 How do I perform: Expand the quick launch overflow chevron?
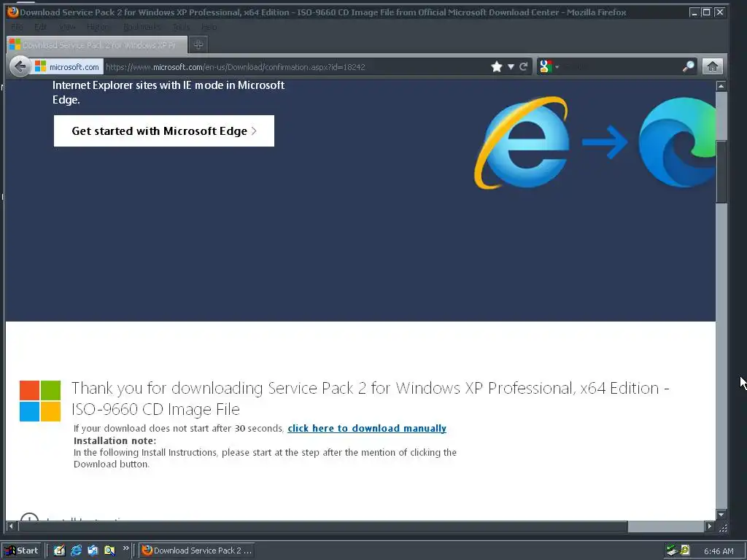[x=125, y=548]
